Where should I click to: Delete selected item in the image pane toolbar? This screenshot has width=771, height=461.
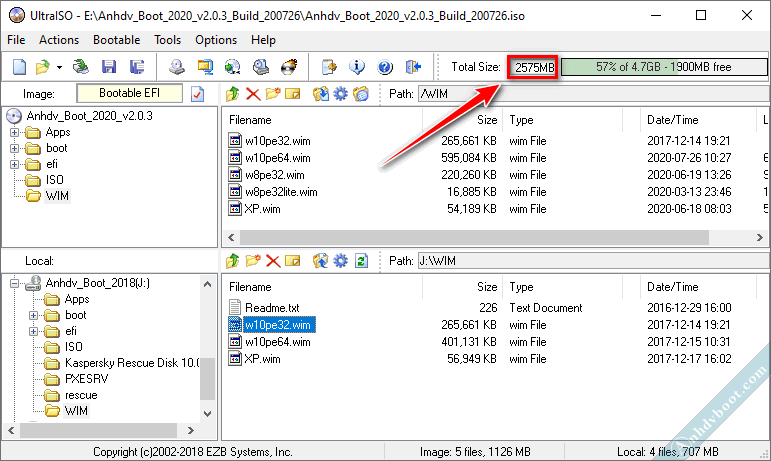pos(253,93)
